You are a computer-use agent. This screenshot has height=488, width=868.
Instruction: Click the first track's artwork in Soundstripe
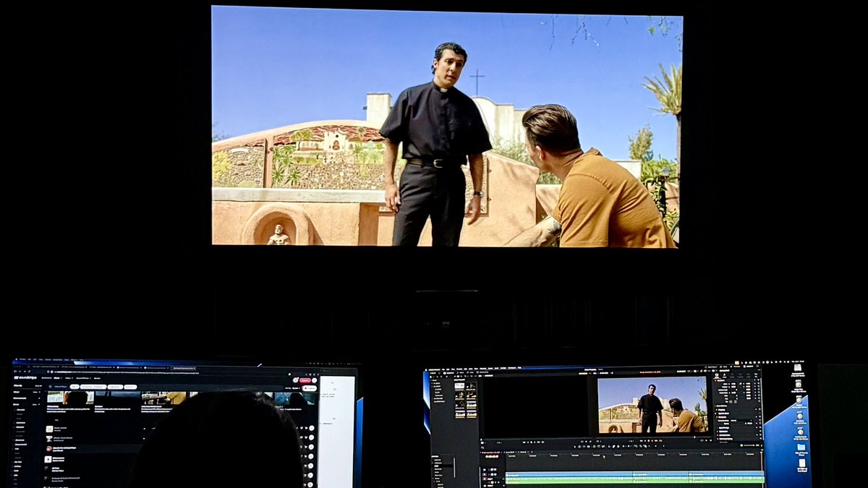[x=49, y=429]
